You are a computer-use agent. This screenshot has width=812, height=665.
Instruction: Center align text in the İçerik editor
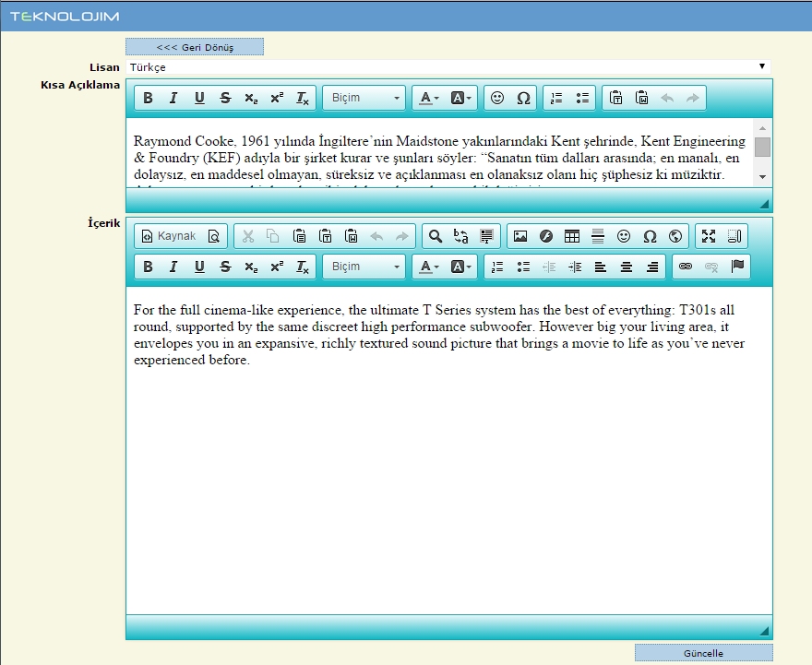(627, 267)
